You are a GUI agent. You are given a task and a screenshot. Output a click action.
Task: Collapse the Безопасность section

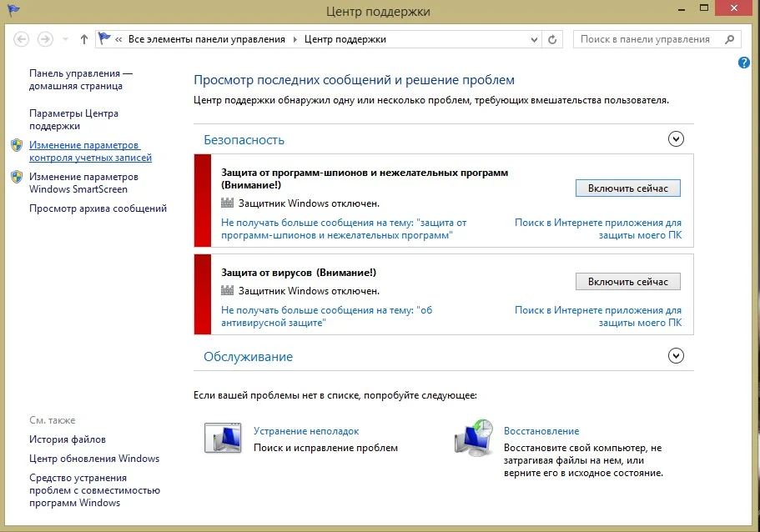click(x=676, y=139)
